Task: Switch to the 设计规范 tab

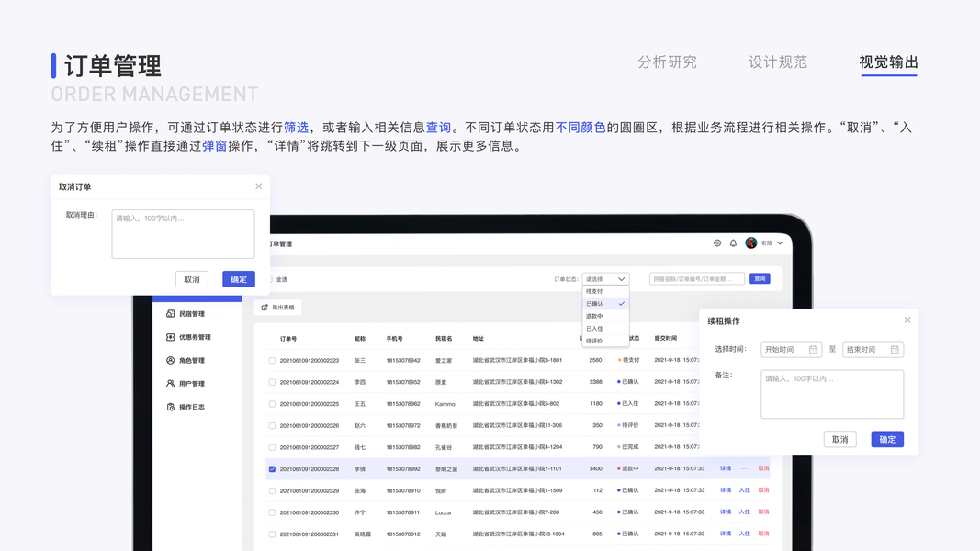Action: coord(778,62)
